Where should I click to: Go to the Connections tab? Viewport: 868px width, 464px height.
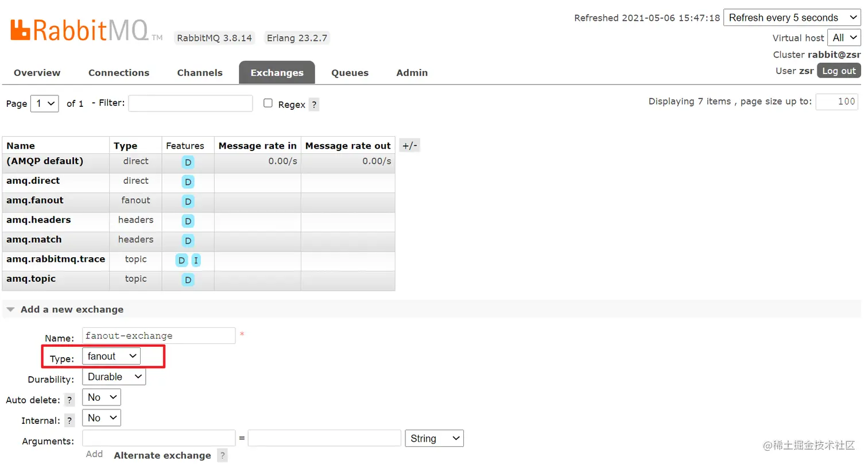click(x=119, y=73)
